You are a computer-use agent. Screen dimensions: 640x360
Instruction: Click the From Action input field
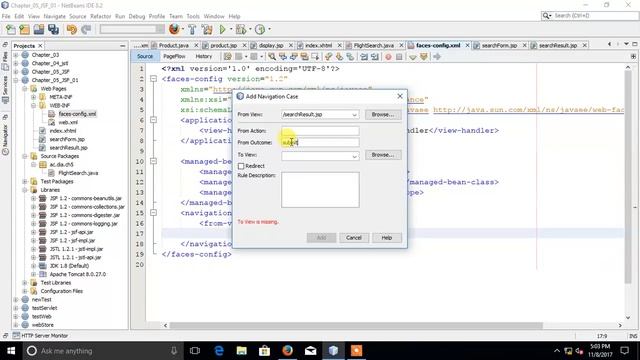(x=320, y=131)
